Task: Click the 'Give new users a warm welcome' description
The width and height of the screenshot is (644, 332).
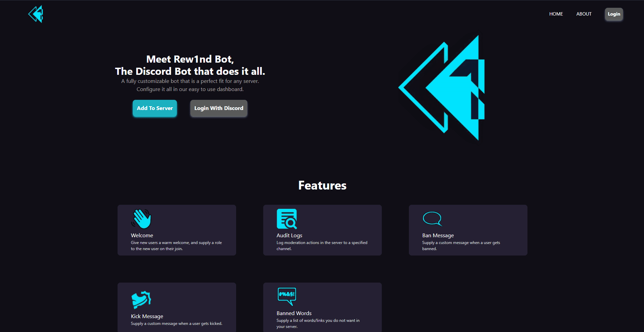Action: tap(176, 246)
